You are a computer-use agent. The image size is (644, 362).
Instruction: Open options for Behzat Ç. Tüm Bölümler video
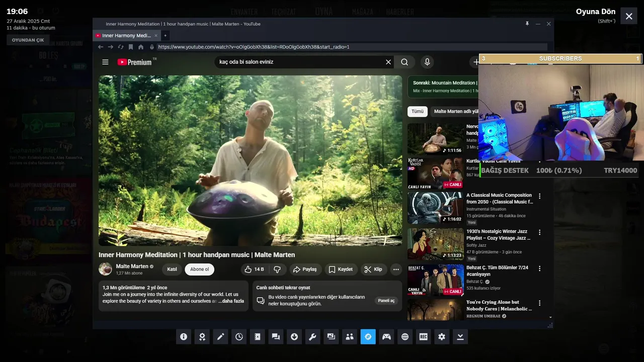[540, 268]
